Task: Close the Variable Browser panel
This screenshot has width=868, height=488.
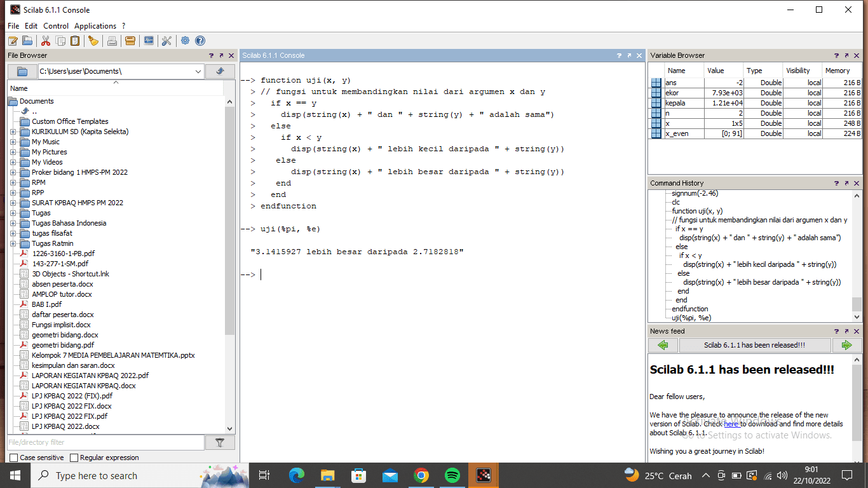Action: [857, 55]
